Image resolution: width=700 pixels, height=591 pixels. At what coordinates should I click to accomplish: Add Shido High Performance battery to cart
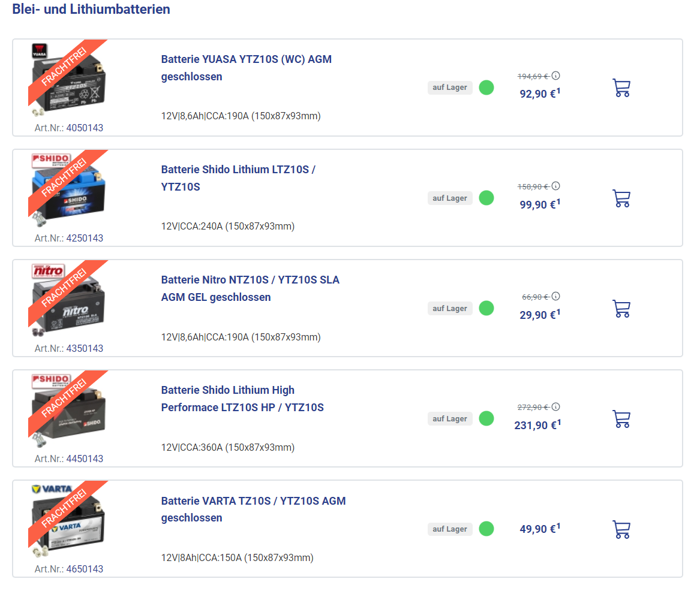click(621, 419)
